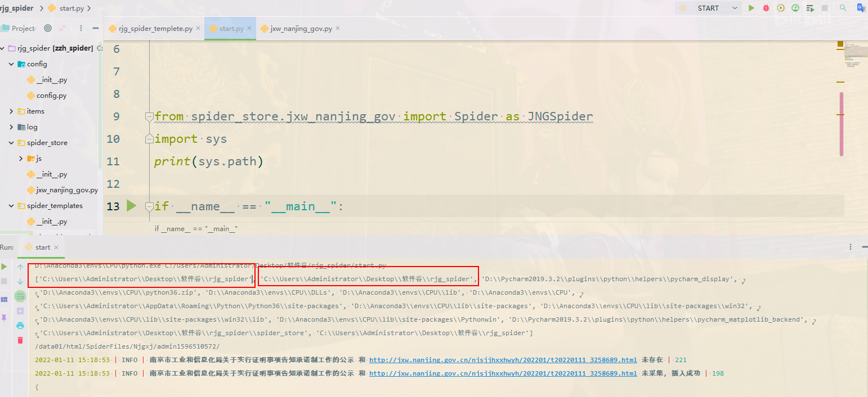Collapse the spider_store folder
Screen dimensions: 868x397
click(11, 143)
